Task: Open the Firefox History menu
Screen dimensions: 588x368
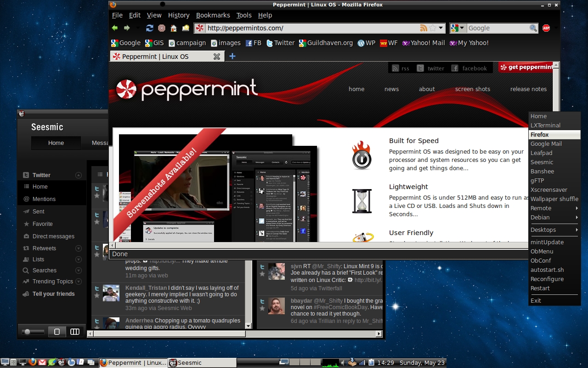Action: pos(179,15)
